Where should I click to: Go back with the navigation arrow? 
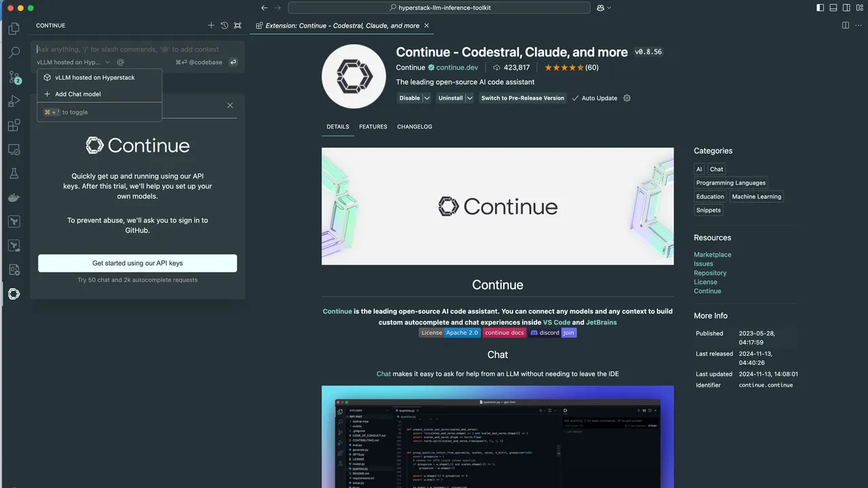(264, 7)
